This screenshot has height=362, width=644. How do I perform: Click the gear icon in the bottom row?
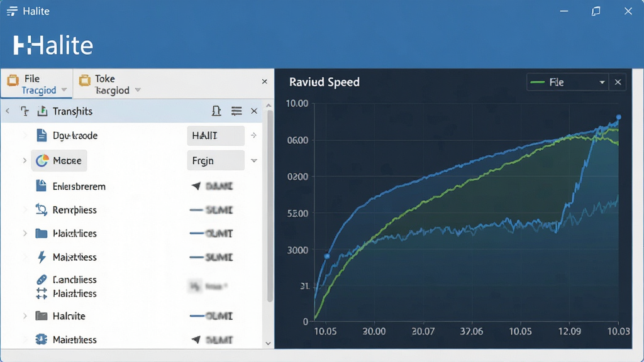pos(41,339)
